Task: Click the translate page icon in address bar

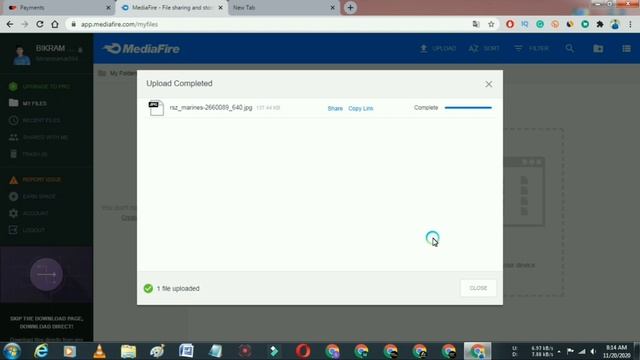Action: point(476,24)
